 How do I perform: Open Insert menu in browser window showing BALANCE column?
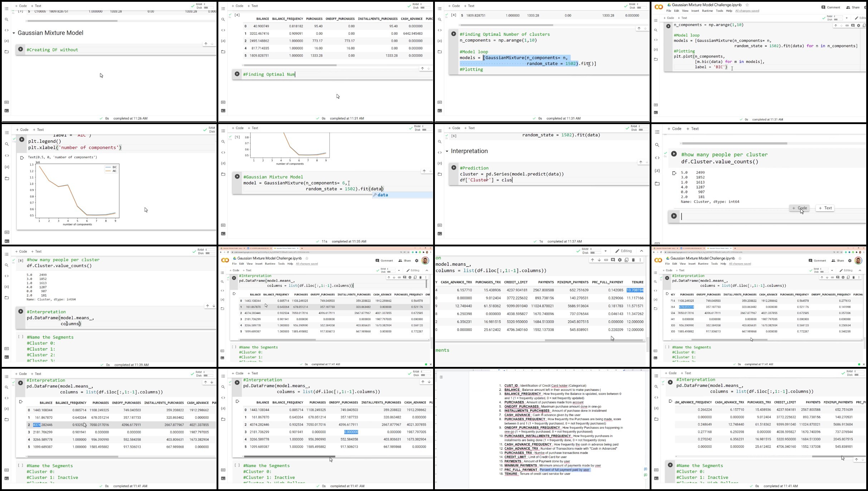point(259,264)
